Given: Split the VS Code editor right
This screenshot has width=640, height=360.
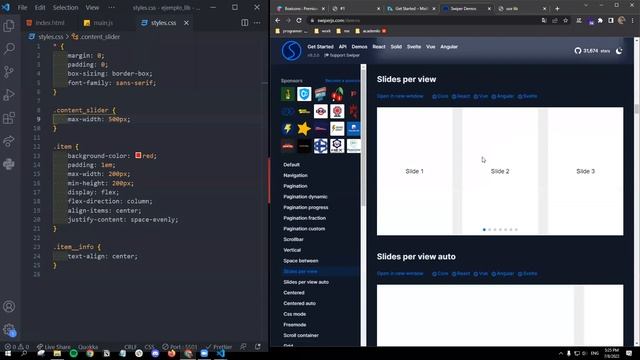Looking at the screenshot, I should pos(244,23).
